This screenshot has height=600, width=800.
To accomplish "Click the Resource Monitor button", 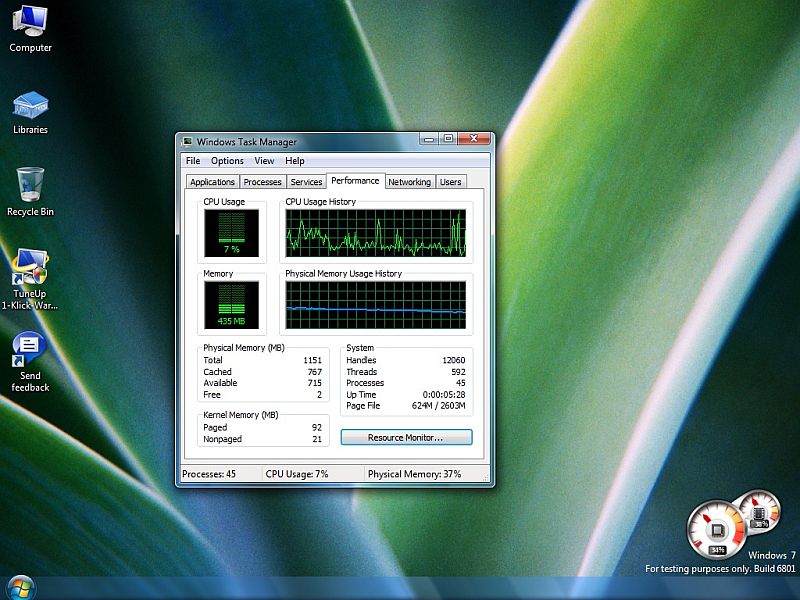I will pyautogui.click(x=406, y=438).
